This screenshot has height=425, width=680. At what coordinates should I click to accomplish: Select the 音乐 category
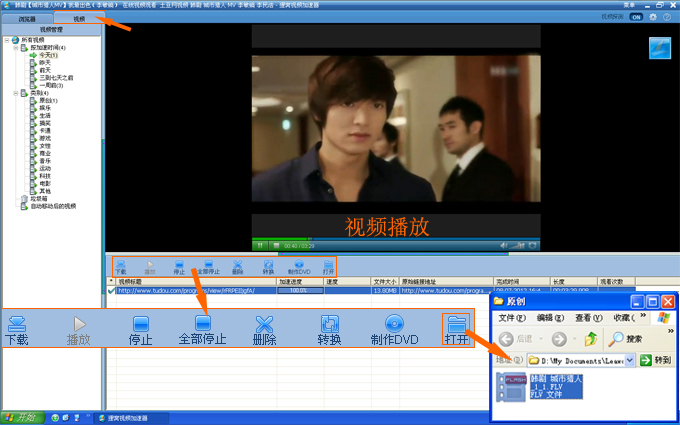[45, 161]
